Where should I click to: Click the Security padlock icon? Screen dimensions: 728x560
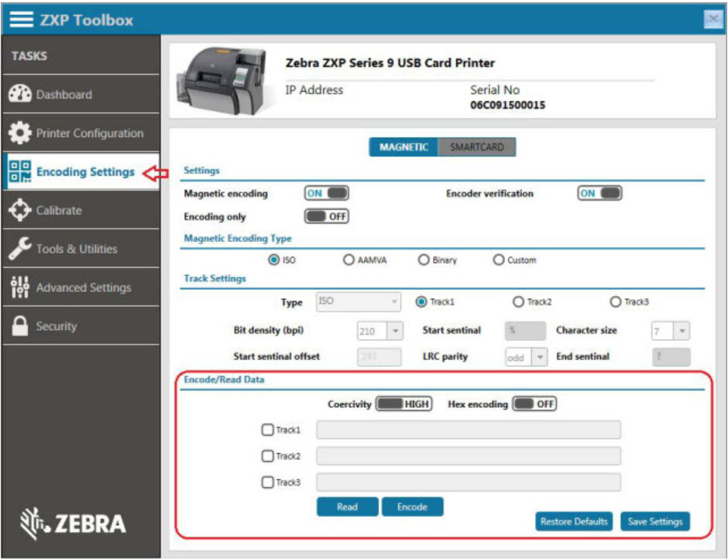(x=19, y=326)
